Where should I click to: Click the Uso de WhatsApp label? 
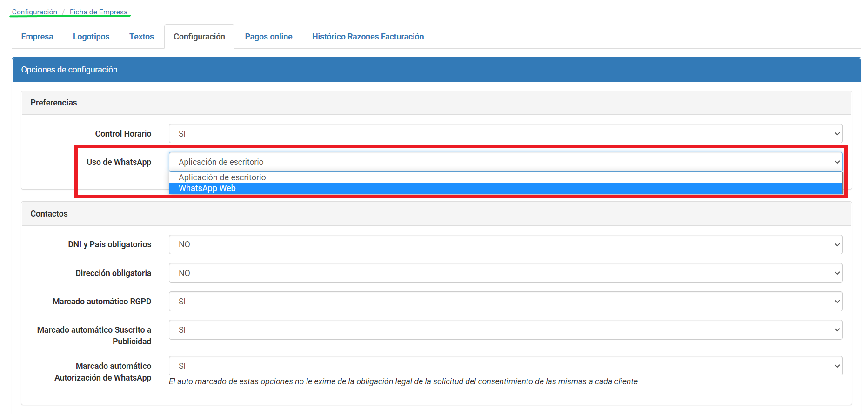click(x=119, y=162)
